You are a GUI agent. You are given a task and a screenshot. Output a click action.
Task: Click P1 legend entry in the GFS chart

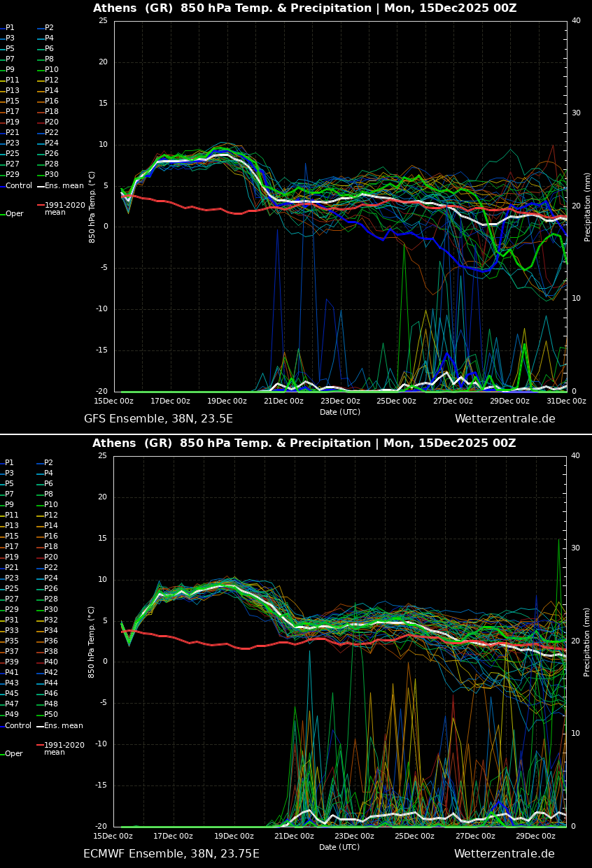(x=10, y=28)
